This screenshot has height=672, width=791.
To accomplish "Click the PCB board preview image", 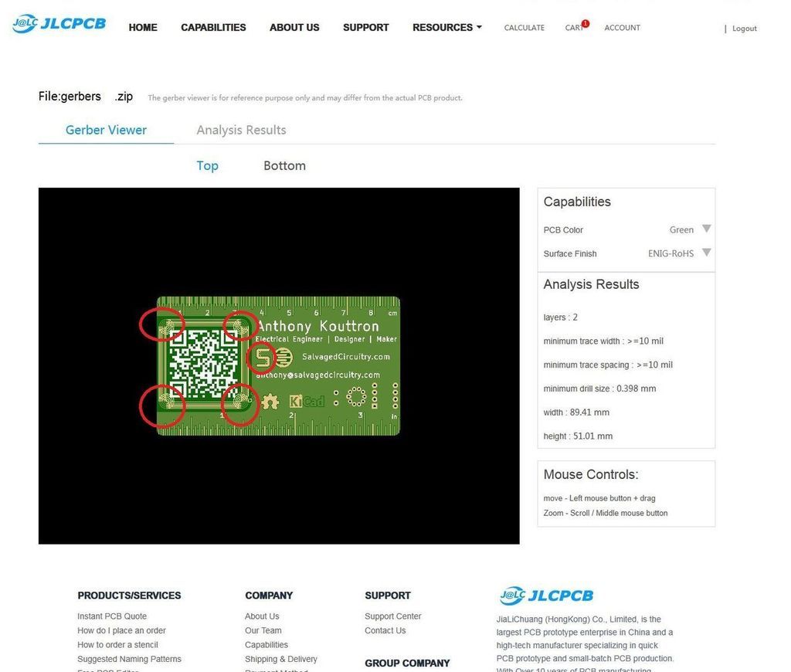I will (278, 366).
